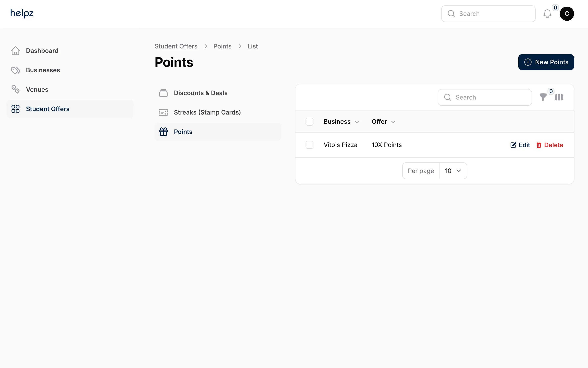This screenshot has width=588, height=368.
Task: Click the Venues map pin icon
Action: click(x=16, y=89)
